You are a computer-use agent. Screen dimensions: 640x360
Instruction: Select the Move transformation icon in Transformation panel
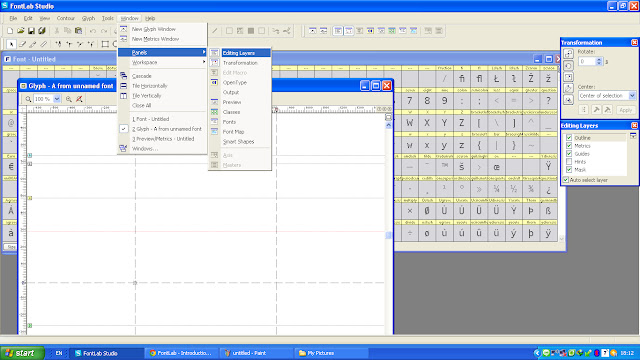pyautogui.click(x=568, y=54)
